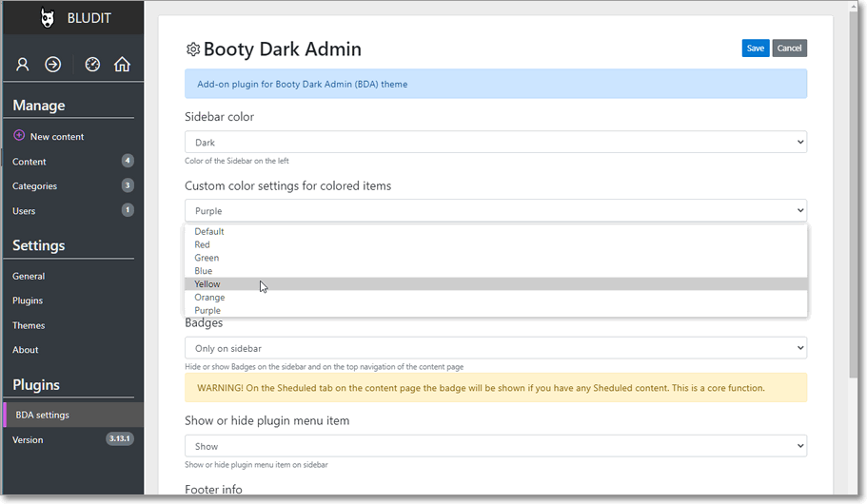The width and height of the screenshot is (867, 504).
Task: Go to General settings
Action: click(x=29, y=277)
